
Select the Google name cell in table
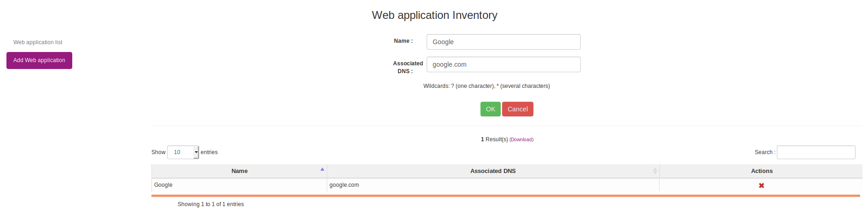pyautogui.click(x=239, y=185)
